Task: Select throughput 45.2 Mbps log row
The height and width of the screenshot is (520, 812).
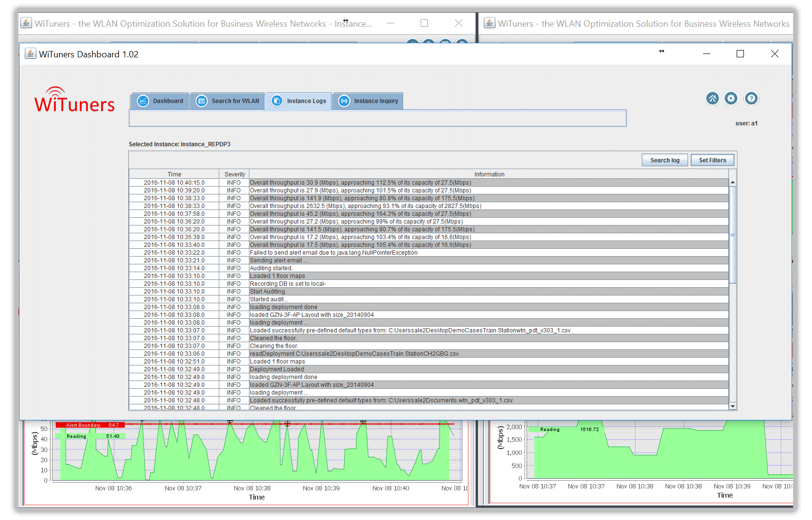Action: click(x=429, y=214)
